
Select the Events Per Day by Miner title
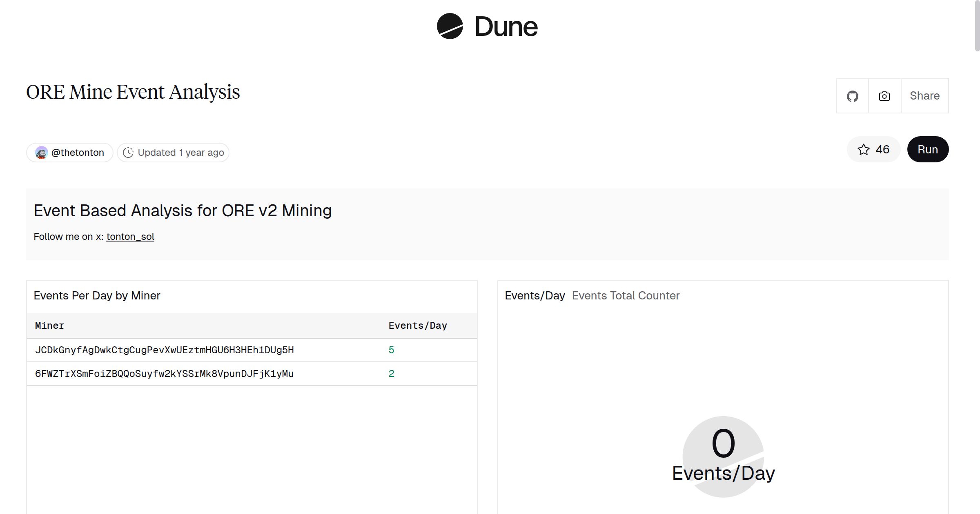tap(97, 295)
